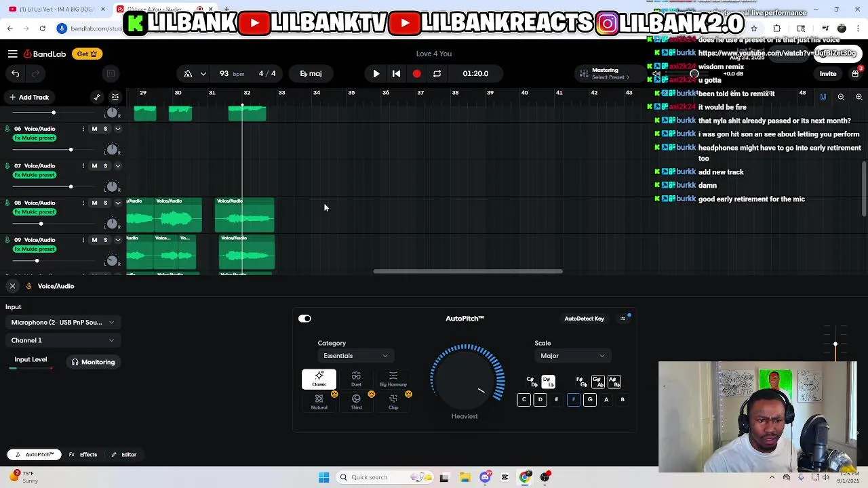Open the Microphone input device dropdown
The image size is (868, 488).
(62, 323)
